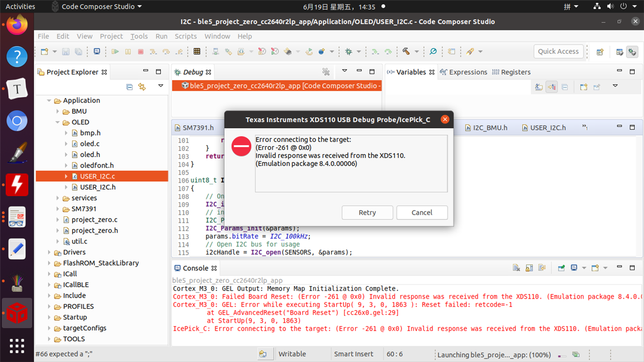Click Show Type Names icon in Variables view
644x362 pixels.
pos(539,87)
